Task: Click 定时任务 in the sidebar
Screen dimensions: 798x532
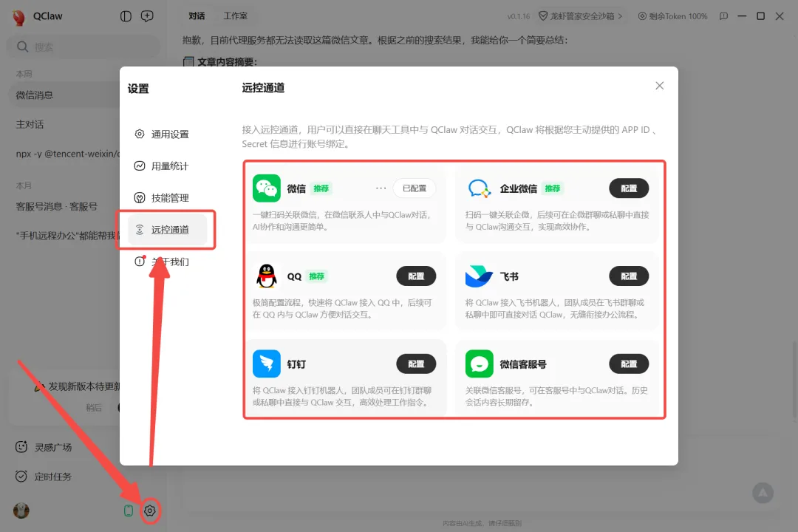Action: 53,477
